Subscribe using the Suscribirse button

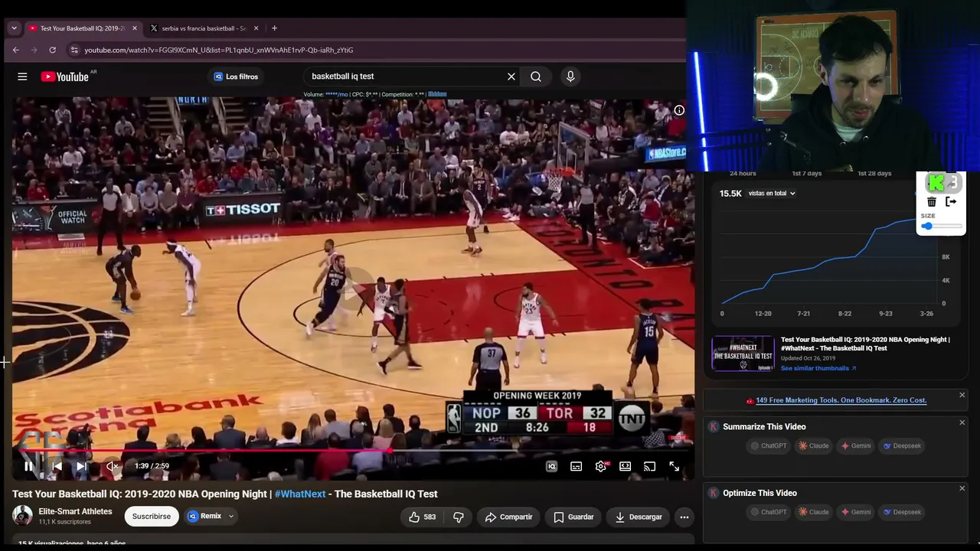(x=152, y=517)
